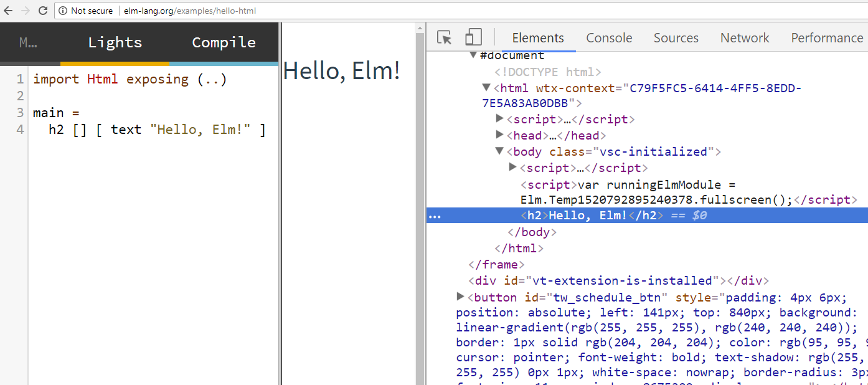Open the ellipsis menu on the h2 row
This screenshot has width=868, height=385.
pos(435,216)
